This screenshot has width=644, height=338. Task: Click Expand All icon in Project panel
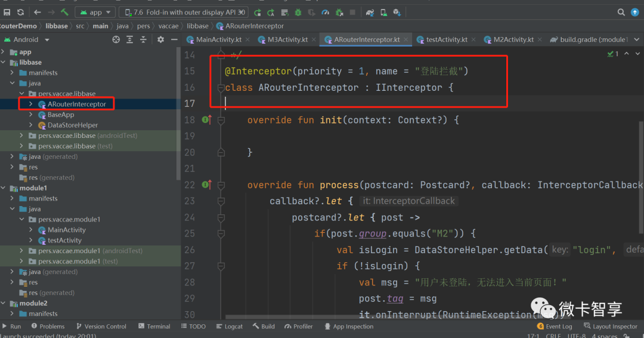coord(130,39)
